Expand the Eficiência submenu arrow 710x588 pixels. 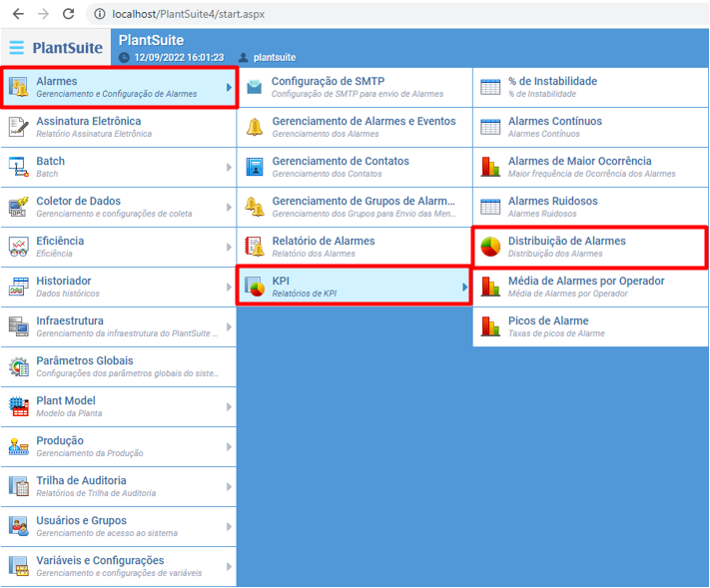click(x=229, y=248)
